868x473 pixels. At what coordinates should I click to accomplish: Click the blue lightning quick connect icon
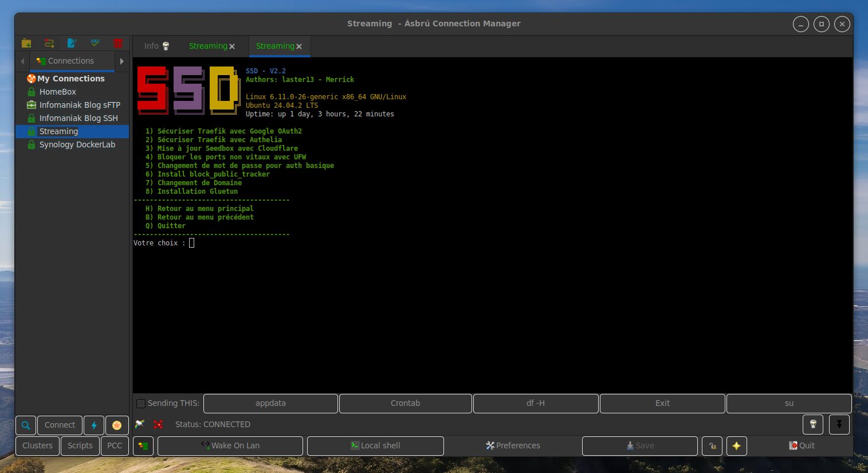(94, 425)
